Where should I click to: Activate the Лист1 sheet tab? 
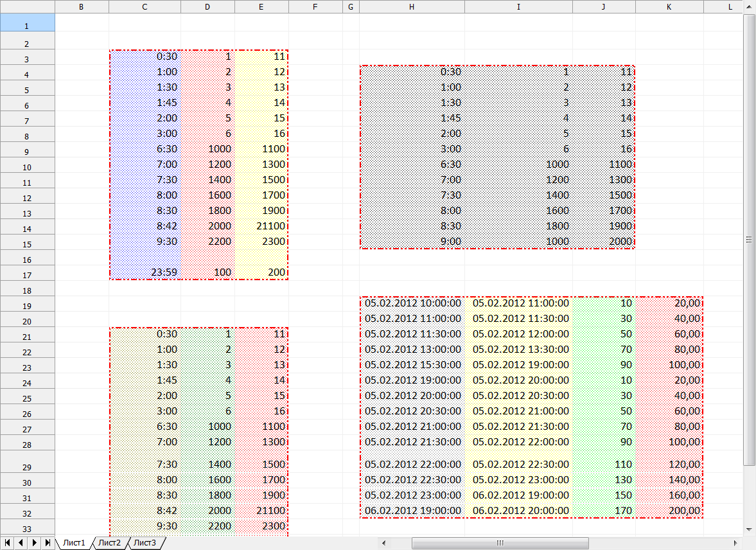(x=73, y=543)
